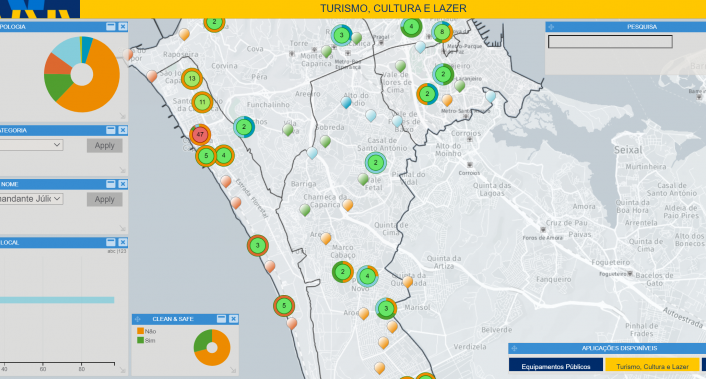The height and width of the screenshot is (379, 706).
Task: Collapse the Categoria panel with minimize button
Action: 111,130
